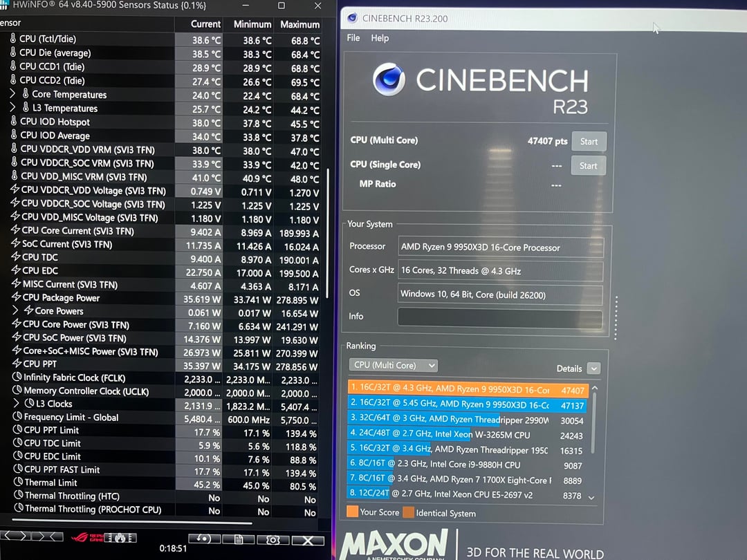The width and height of the screenshot is (747, 560).
Task: Click Cinebench title bar app icon
Action: [x=352, y=17]
